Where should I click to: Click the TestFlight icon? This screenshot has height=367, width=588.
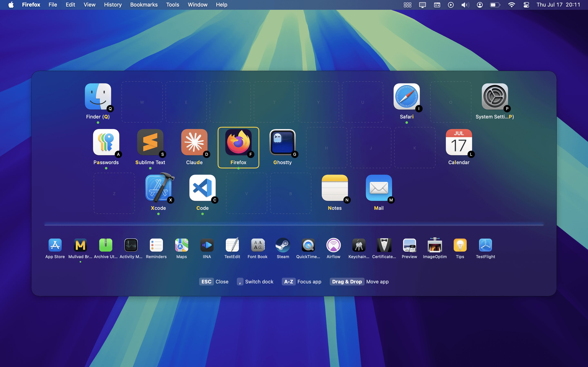(485, 245)
